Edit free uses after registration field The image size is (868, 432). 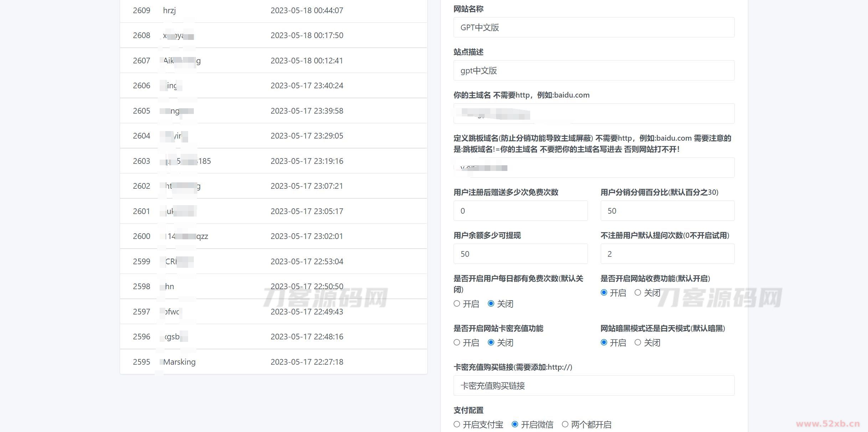click(520, 211)
